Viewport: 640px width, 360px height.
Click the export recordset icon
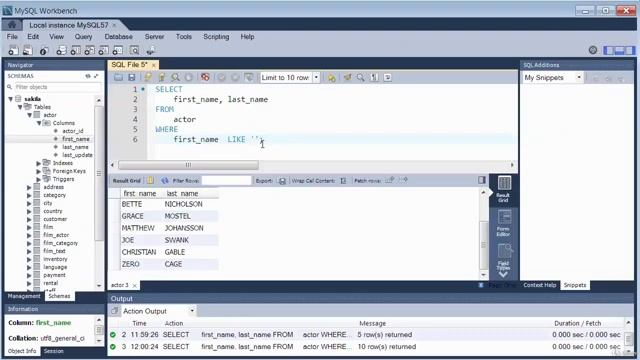click(282, 180)
